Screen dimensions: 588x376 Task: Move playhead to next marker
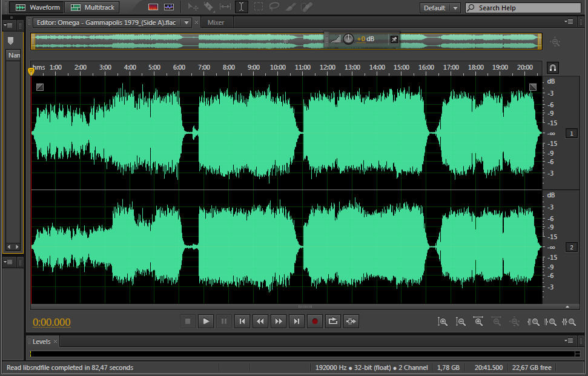click(x=297, y=322)
